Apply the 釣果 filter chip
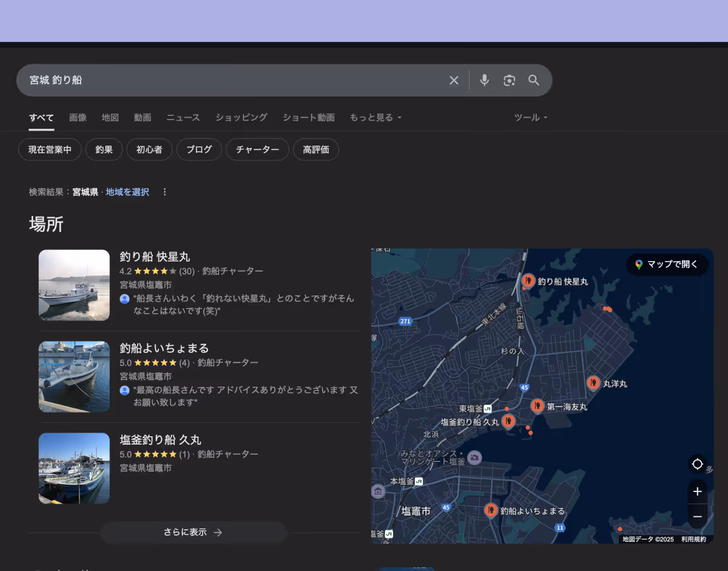Viewport: 728px width, 571px height. [x=104, y=149]
